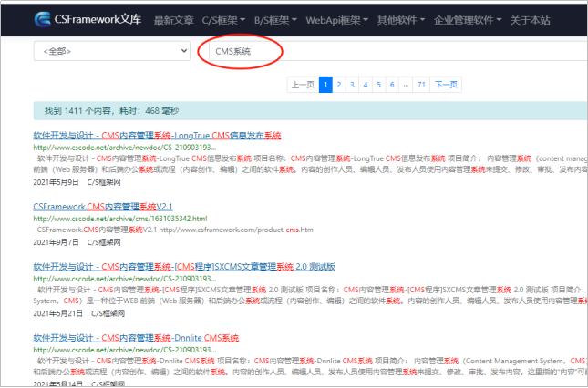Click the date 2021年5月21日
The image size is (588, 388).
(58, 313)
